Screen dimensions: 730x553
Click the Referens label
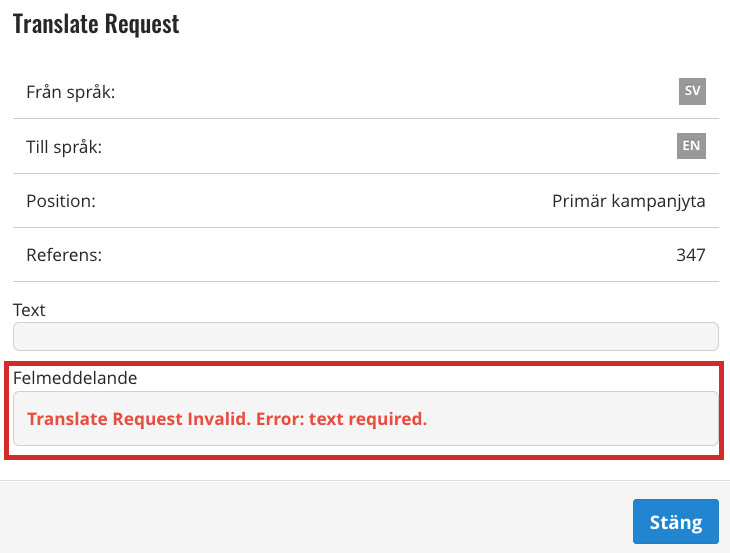coord(64,255)
